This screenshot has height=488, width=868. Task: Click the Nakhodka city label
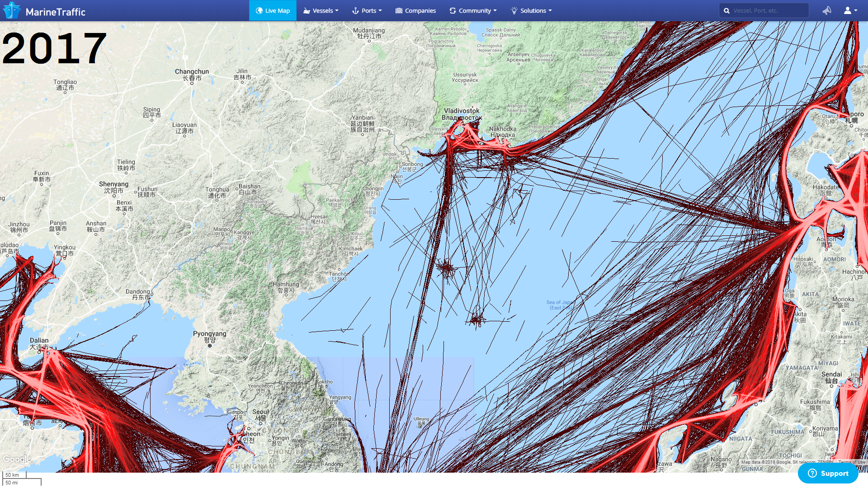[502, 131]
